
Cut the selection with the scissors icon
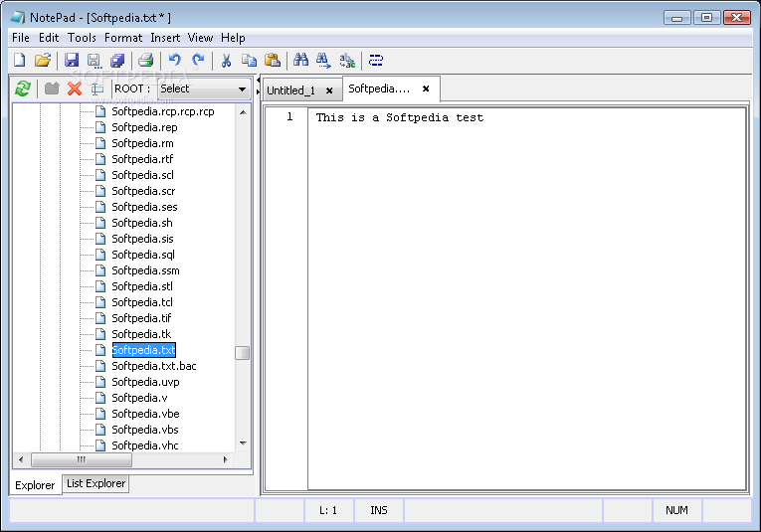click(226, 61)
